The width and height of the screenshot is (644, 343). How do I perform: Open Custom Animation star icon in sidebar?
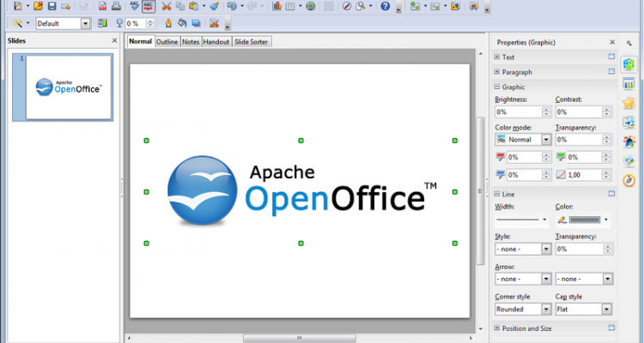pyautogui.click(x=629, y=103)
